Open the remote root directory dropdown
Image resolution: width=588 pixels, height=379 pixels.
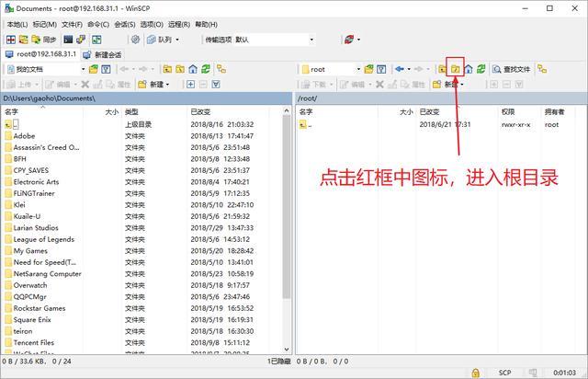[331, 69]
